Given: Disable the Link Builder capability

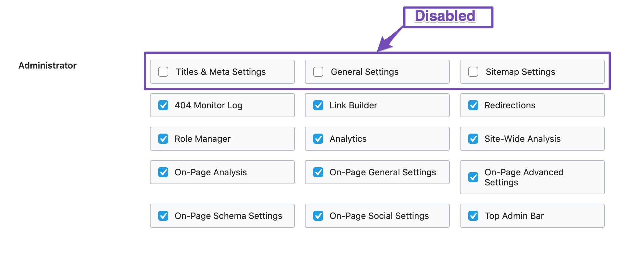Looking at the screenshot, I should (318, 105).
